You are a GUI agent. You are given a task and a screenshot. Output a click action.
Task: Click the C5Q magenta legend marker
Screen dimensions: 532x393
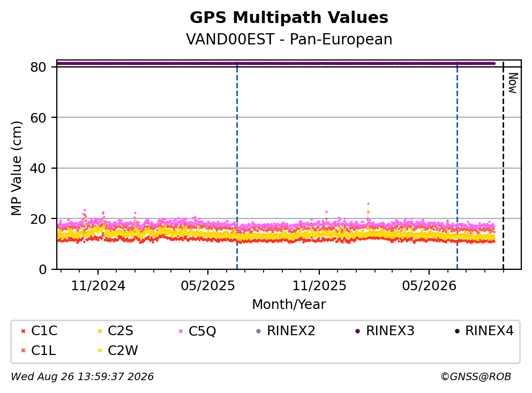click(181, 331)
